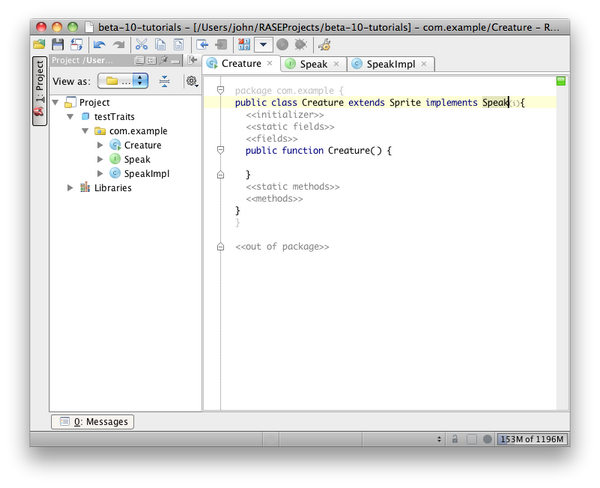600x488 pixels.
Task: Navigate back with the blue arrow icon
Action: tap(202, 45)
